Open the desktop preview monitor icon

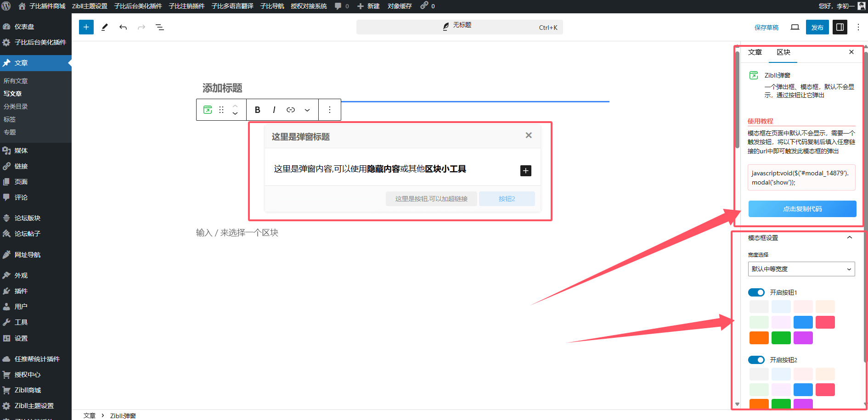click(795, 27)
